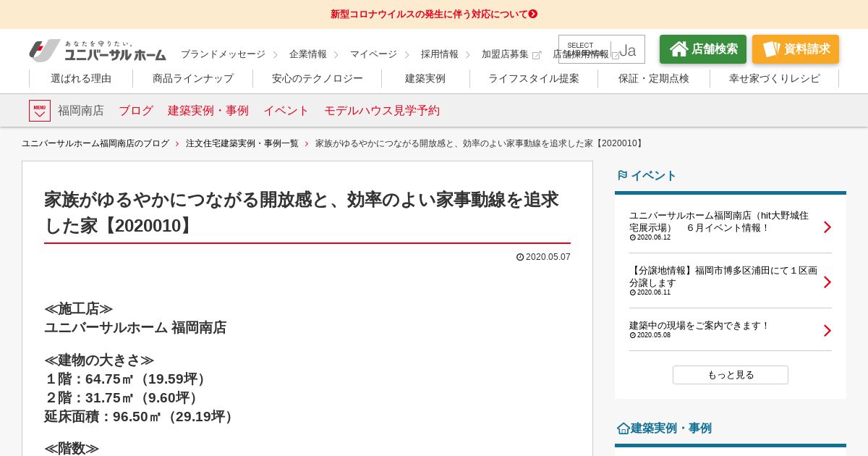
Task: Open ライフスタイル提案 menu item
Action: (534, 78)
